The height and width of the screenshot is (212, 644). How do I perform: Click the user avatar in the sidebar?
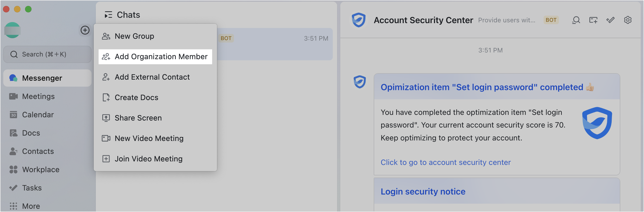click(12, 30)
